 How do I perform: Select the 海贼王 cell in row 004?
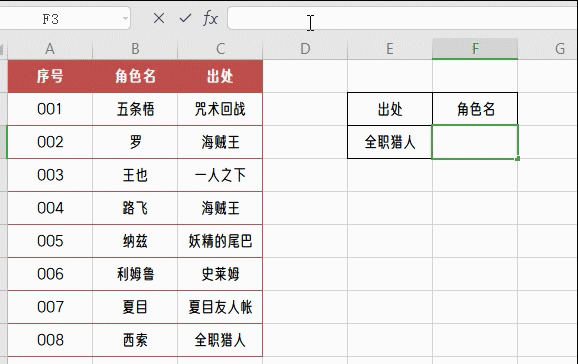[220, 208]
